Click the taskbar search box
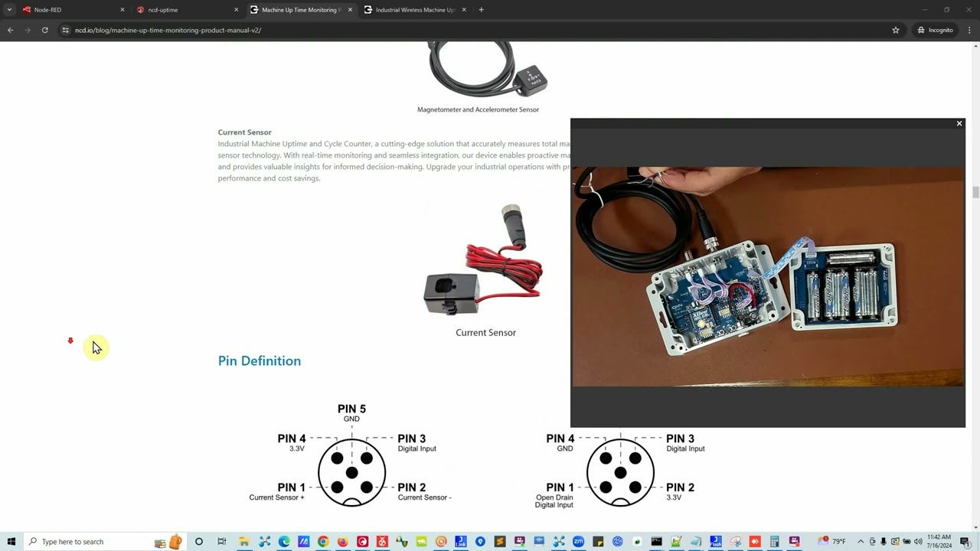 click(103, 541)
